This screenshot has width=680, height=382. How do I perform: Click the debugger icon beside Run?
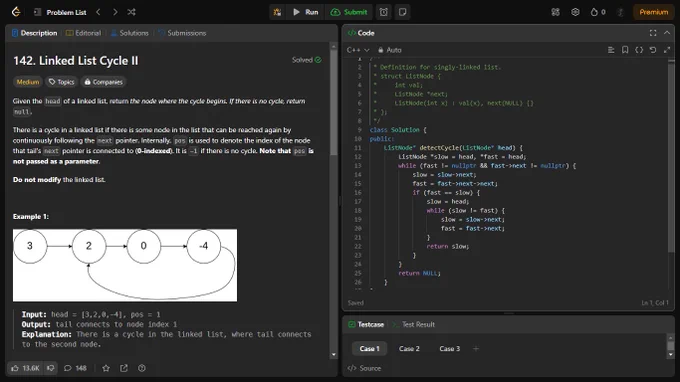(277, 12)
